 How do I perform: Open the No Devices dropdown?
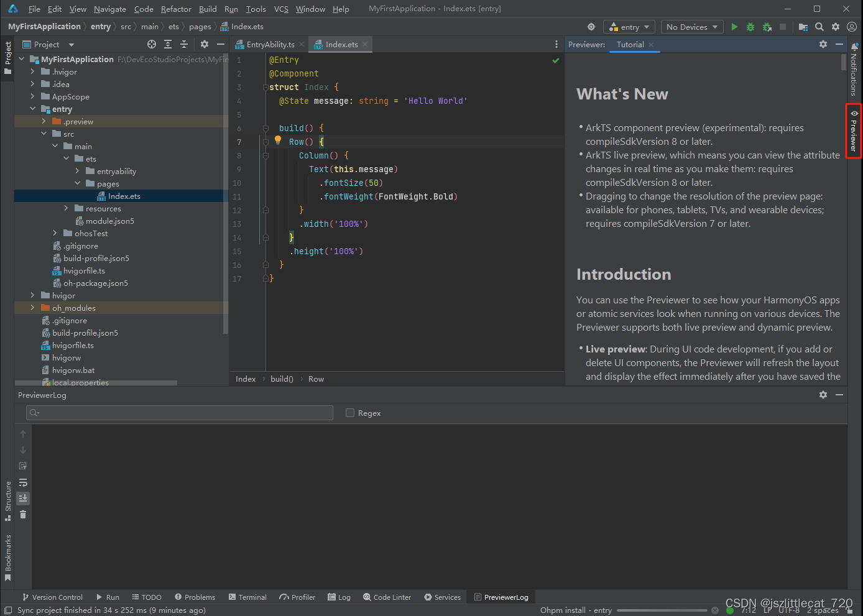coord(691,27)
